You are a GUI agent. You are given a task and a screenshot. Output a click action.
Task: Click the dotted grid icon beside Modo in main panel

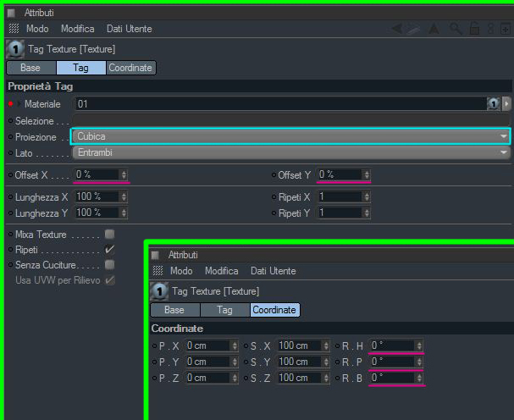14,29
